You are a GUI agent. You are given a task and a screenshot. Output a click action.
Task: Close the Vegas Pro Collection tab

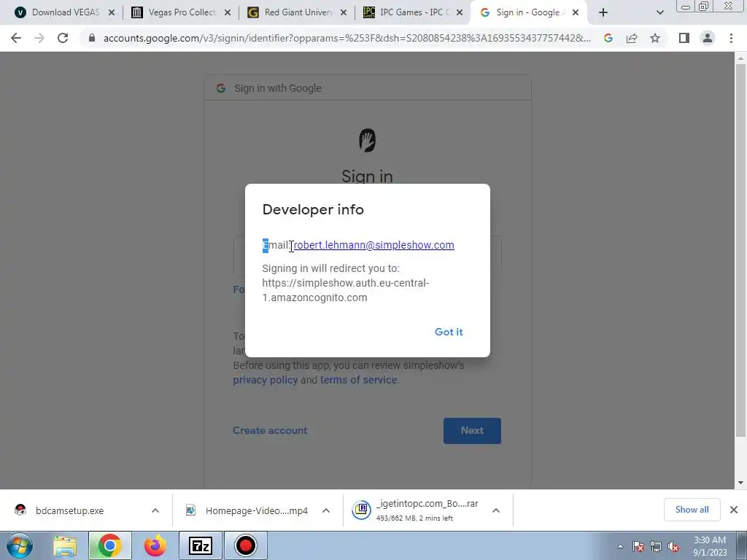click(228, 13)
